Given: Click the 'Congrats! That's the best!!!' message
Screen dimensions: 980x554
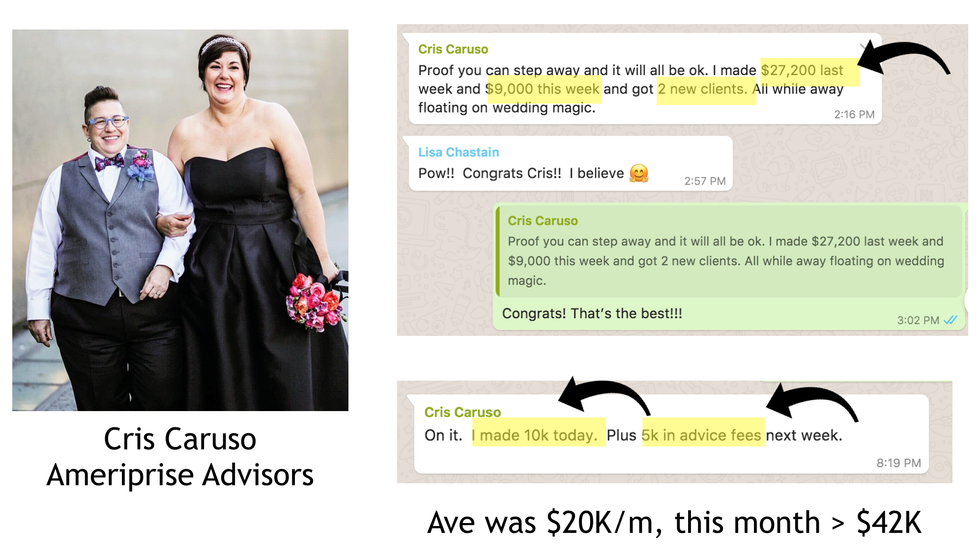Looking at the screenshot, I should [x=592, y=313].
